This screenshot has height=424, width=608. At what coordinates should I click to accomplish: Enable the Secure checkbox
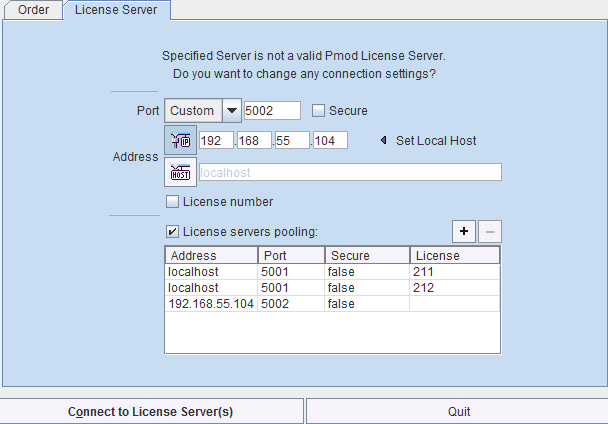pos(318,111)
